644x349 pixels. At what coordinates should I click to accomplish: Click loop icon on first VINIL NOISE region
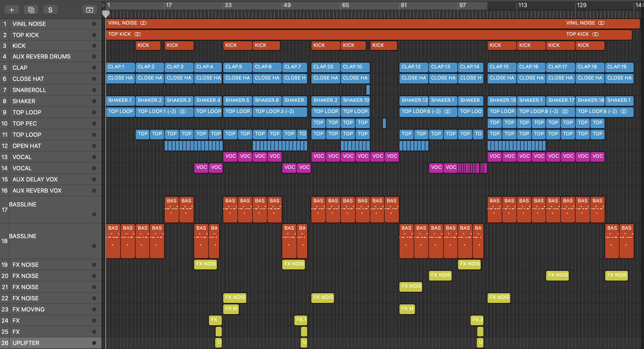point(143,23)
